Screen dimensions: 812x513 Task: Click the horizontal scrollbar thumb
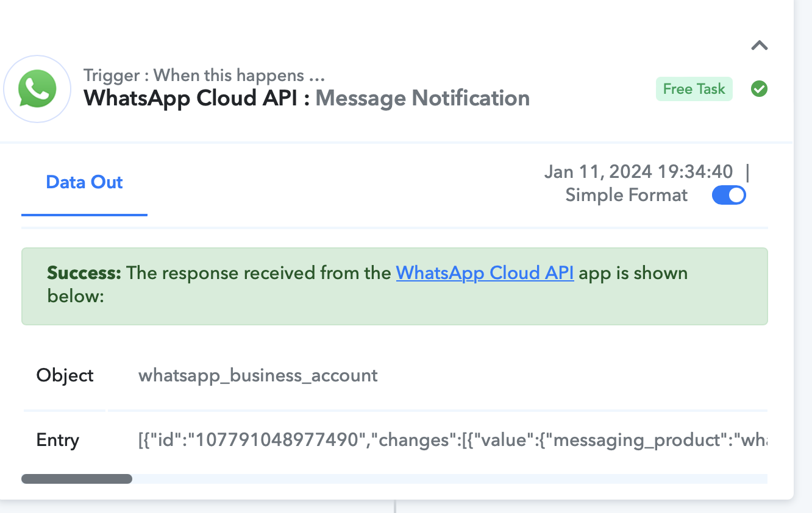pos(77,479)
